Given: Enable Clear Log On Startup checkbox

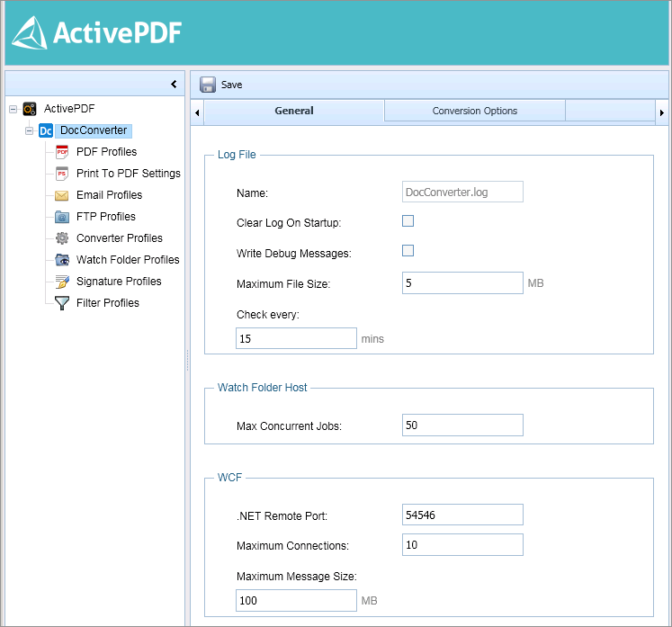Looking at the screenshot, I should (408, 221).
